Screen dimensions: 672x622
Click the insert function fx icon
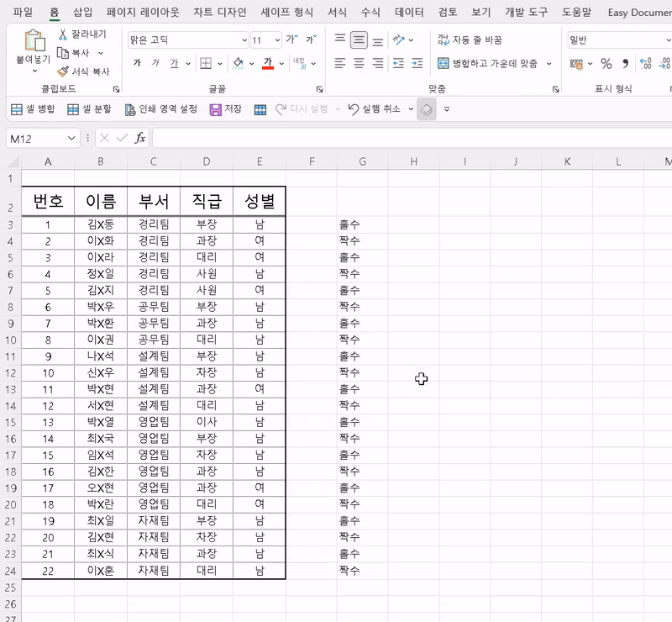tap(139, 138)
